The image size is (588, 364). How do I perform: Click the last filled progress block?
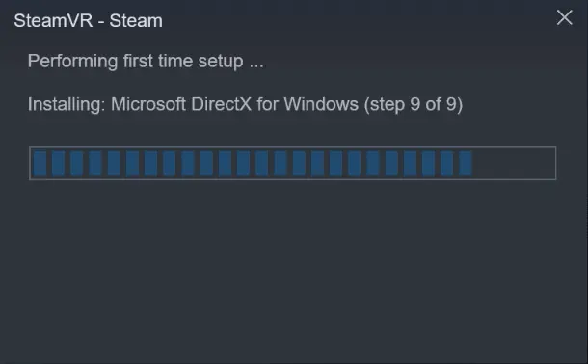pos(466,164)
